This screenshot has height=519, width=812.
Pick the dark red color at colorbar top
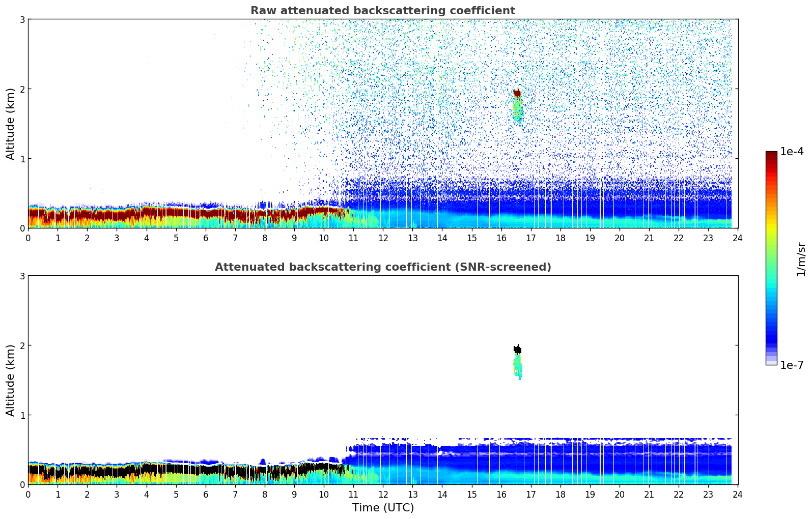tap(771, 155)
